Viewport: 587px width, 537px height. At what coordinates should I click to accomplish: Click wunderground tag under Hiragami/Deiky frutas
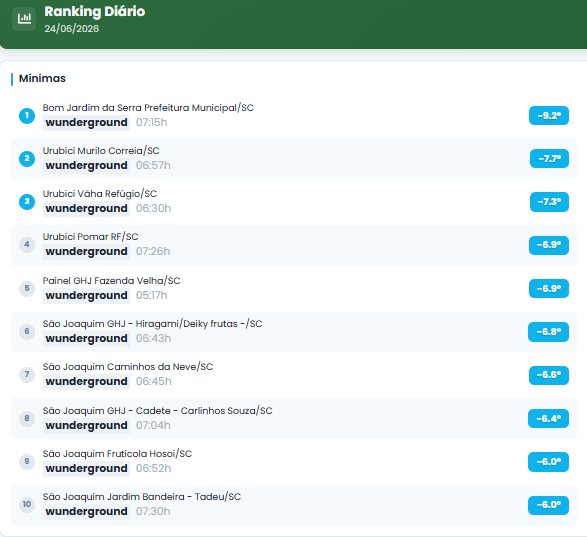86,339
